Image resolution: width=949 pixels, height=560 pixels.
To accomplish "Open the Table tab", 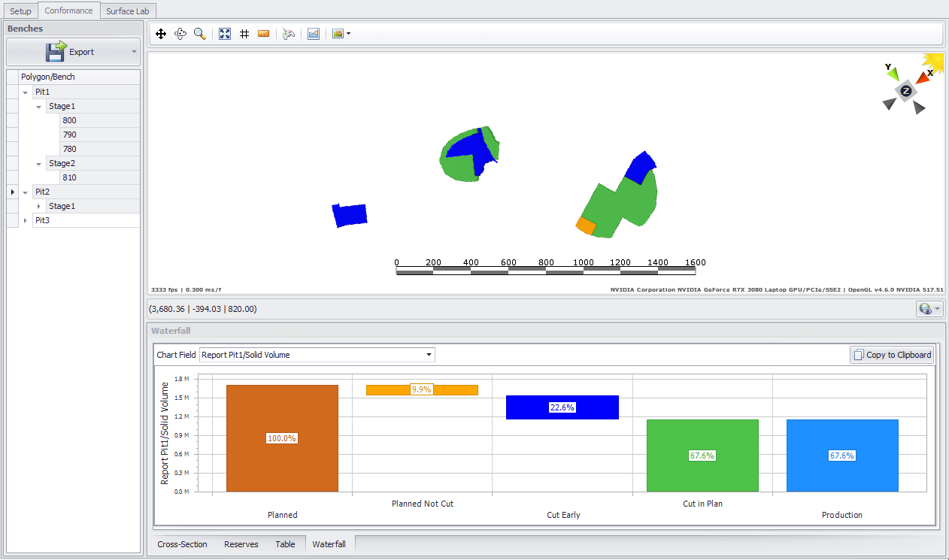I will (x=285, y=544).
